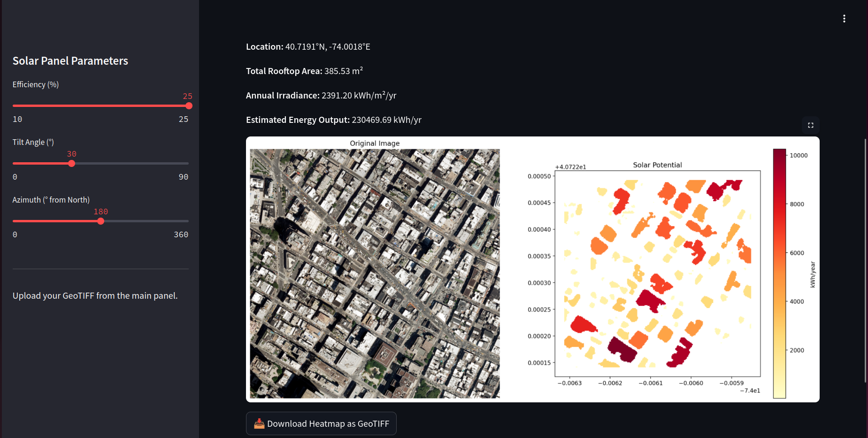
Task: Click the Efficiency slider handle at 25
Action: (189, 106)
